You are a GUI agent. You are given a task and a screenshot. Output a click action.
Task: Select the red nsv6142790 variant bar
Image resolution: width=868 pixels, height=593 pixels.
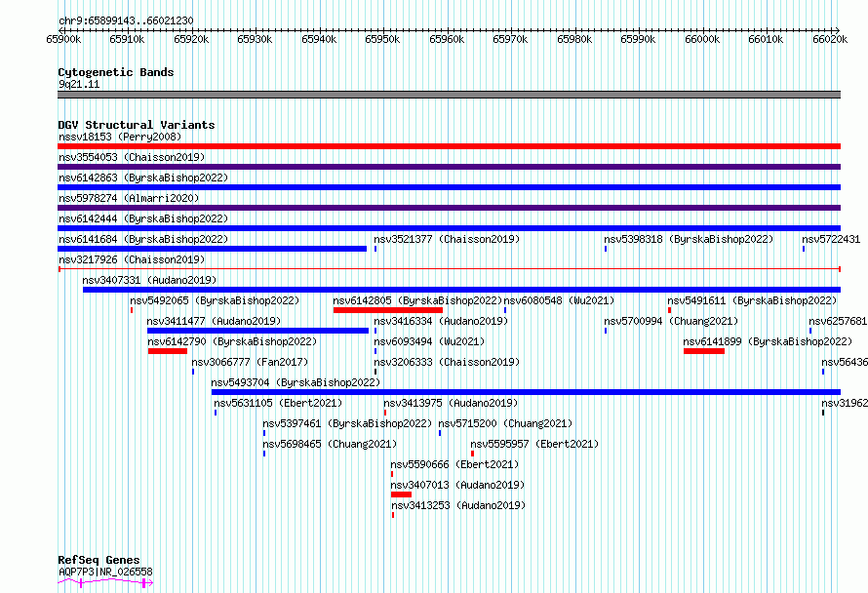click(x=168, y=351)
